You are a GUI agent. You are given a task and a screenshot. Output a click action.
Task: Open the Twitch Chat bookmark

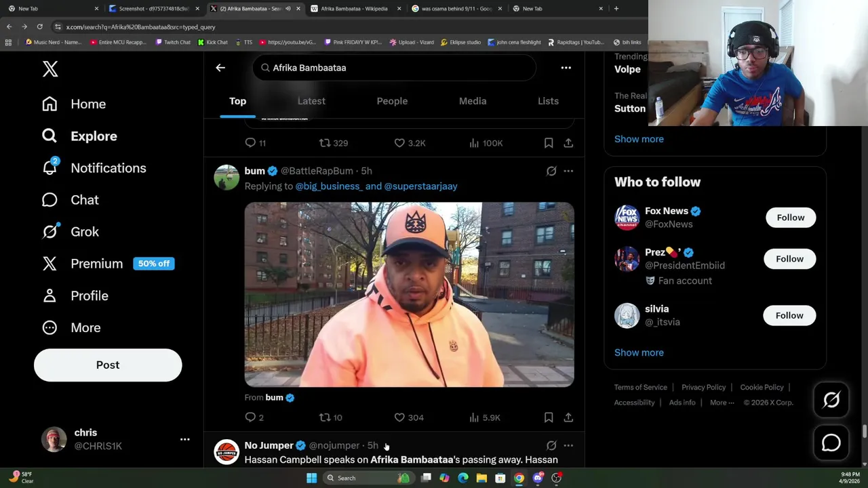pyautogui.click(x=173, y=42)
